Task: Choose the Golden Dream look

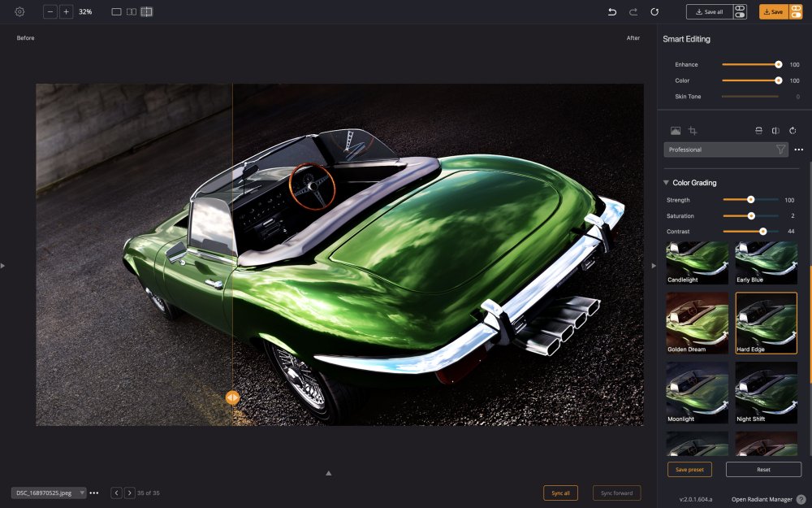Action: (697, 323)
